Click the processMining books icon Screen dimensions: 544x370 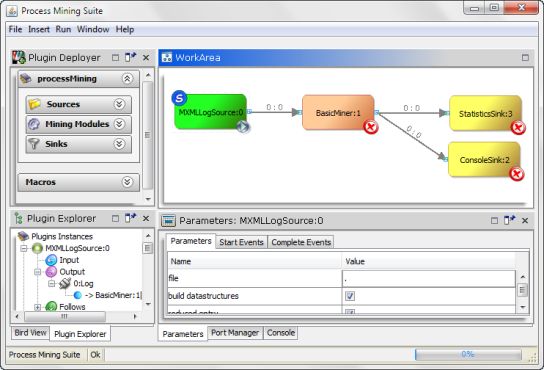(x=26, y=79)
